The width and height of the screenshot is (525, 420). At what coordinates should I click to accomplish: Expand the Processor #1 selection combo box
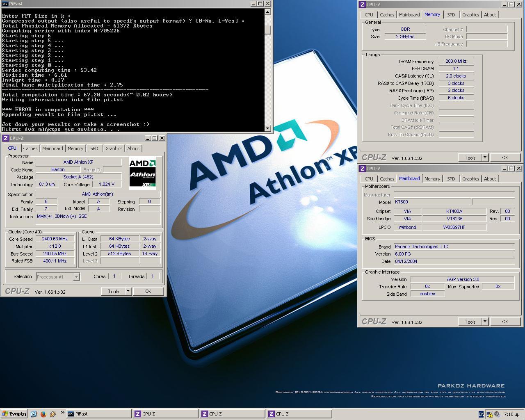coord(76,277)
